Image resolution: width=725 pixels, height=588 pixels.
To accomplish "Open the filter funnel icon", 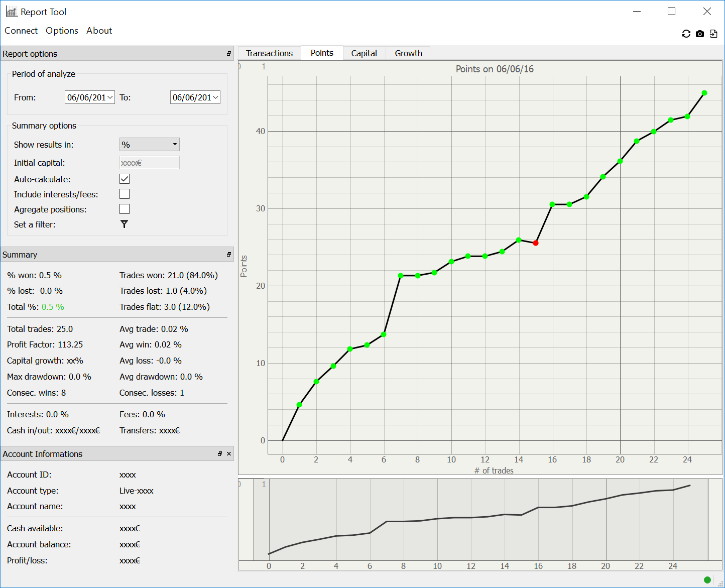I will (125, 224).
